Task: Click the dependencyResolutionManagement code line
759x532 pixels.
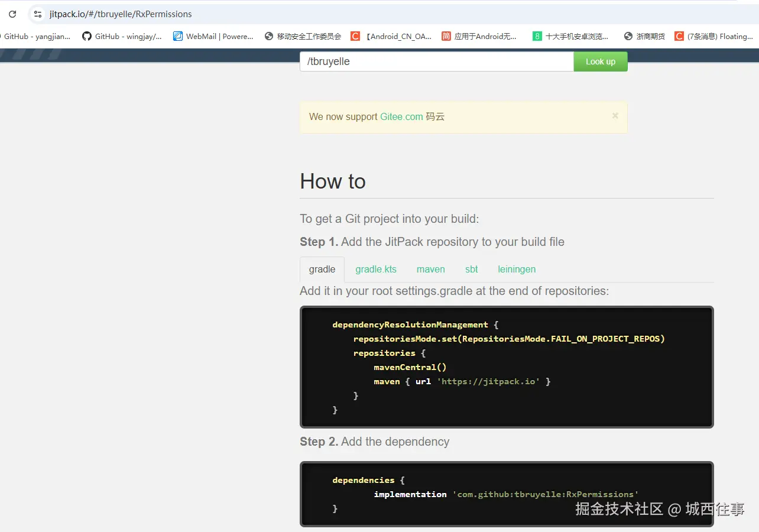Action: 416,325
